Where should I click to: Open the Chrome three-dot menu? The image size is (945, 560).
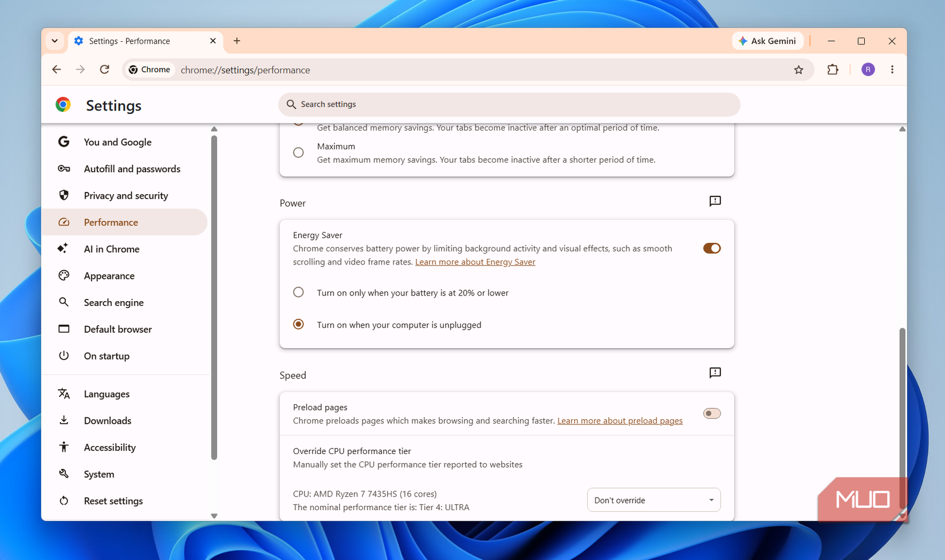tap(892, 70)
